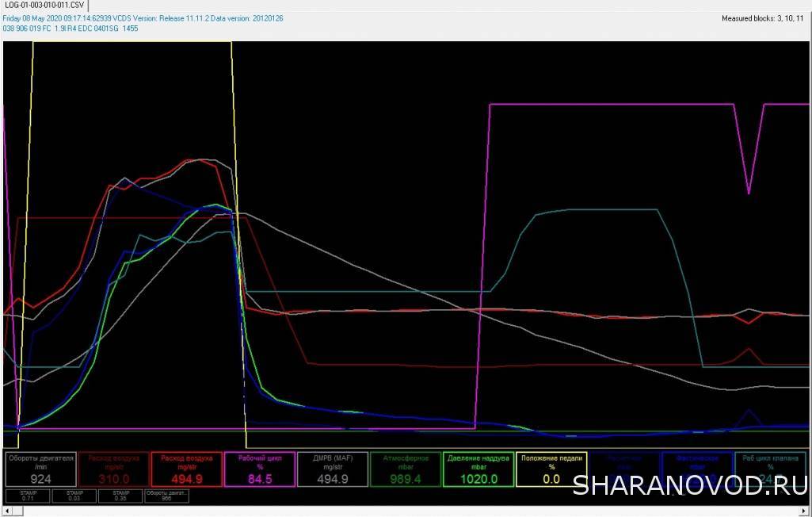Screen dimensions: 812x517
Task: Click the horizontal scrollbar left arrow
Action: (6, 511)
